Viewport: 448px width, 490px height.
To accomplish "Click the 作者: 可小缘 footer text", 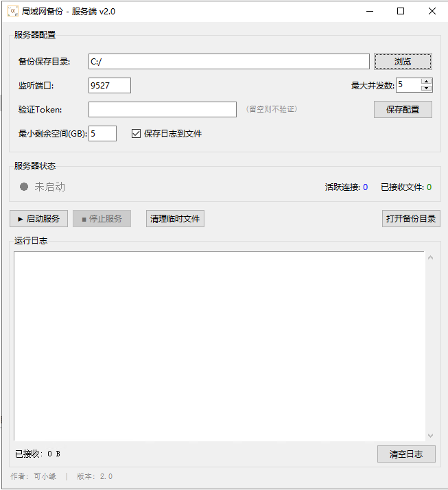I will coord(33,476).
